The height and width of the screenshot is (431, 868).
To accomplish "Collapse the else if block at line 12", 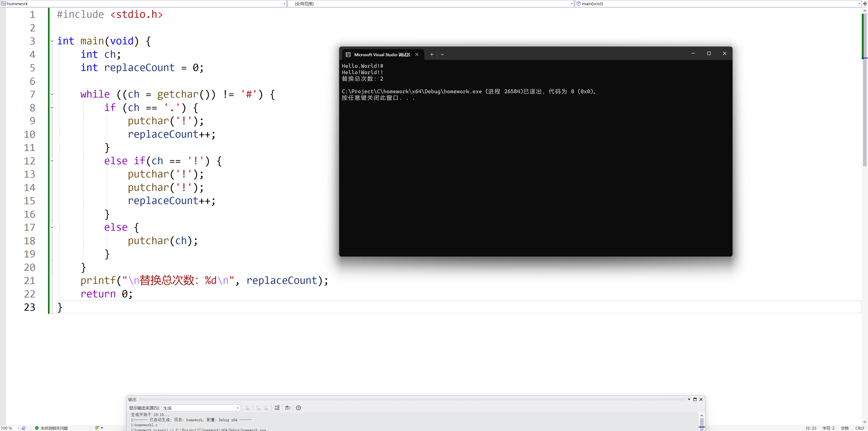I will (52, 161).
